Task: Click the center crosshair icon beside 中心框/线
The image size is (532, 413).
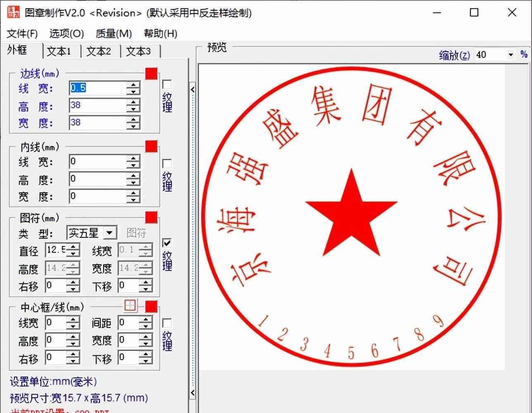Action: pyautogui.click(x=130, y=306)
